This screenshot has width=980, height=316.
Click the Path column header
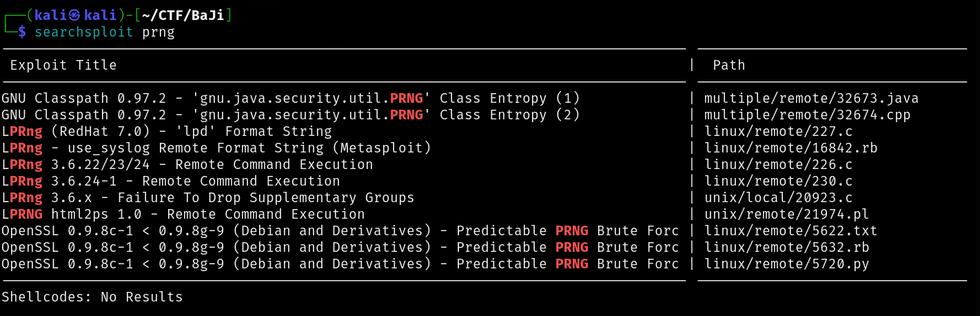[728, 65]
